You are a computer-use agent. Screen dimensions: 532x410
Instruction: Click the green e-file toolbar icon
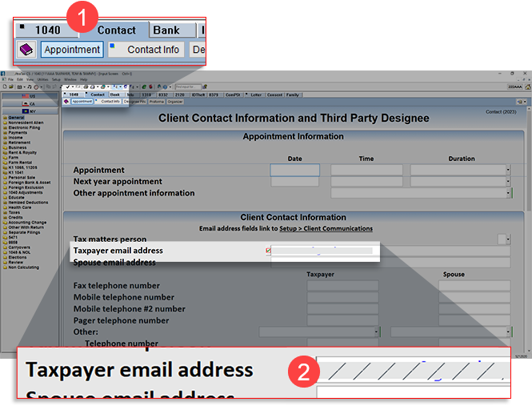click(x=144, y=86)
